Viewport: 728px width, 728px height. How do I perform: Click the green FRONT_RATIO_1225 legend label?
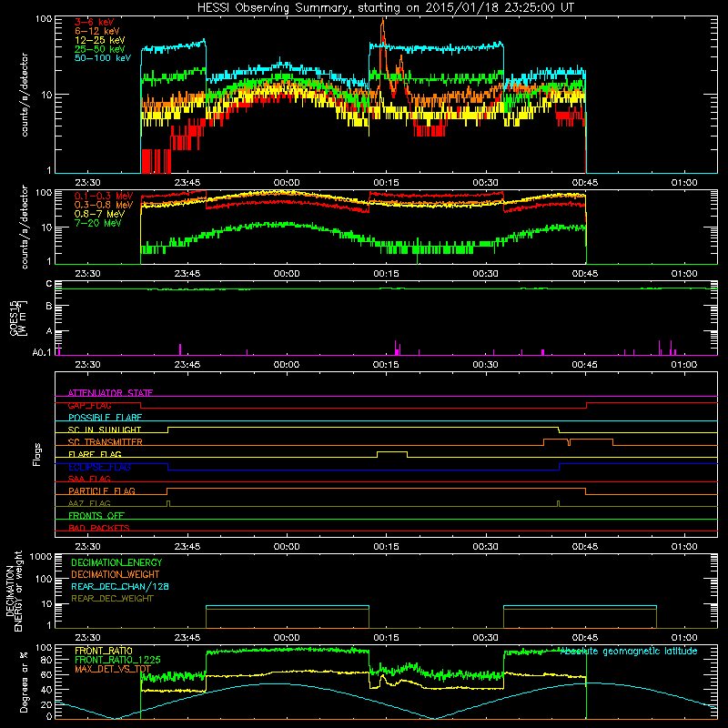[117, 660]
